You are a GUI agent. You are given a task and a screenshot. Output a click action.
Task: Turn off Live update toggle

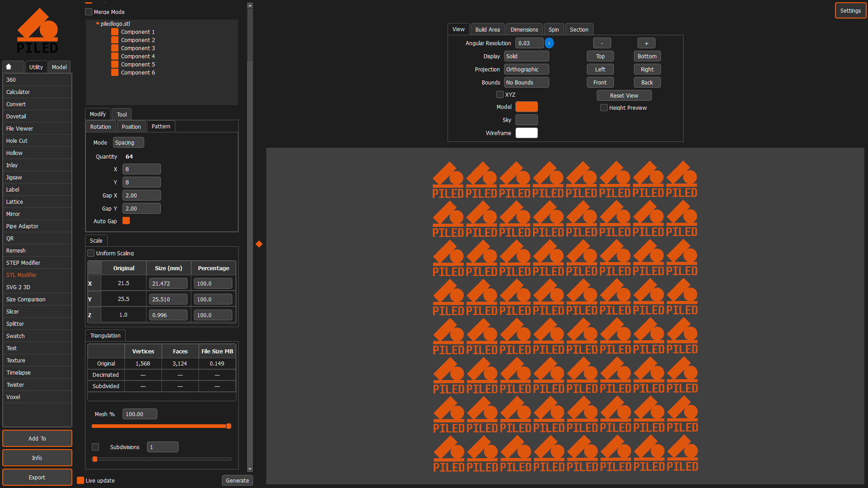point(80,480)
